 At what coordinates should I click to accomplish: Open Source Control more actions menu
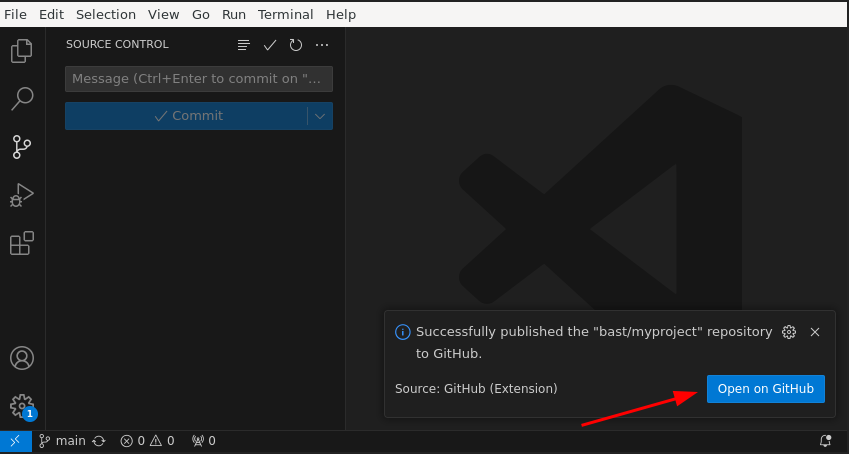point(322,45)
